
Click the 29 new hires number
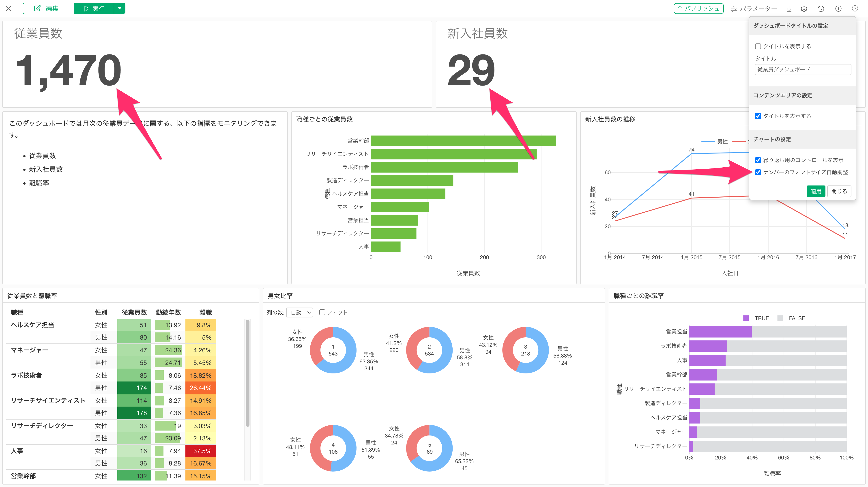pyautogui.click(x=471, y=70)
